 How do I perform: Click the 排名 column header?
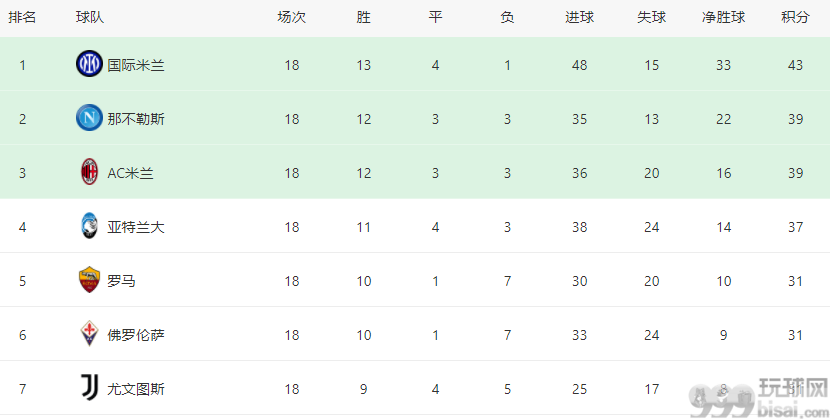[x=22, y=17]
